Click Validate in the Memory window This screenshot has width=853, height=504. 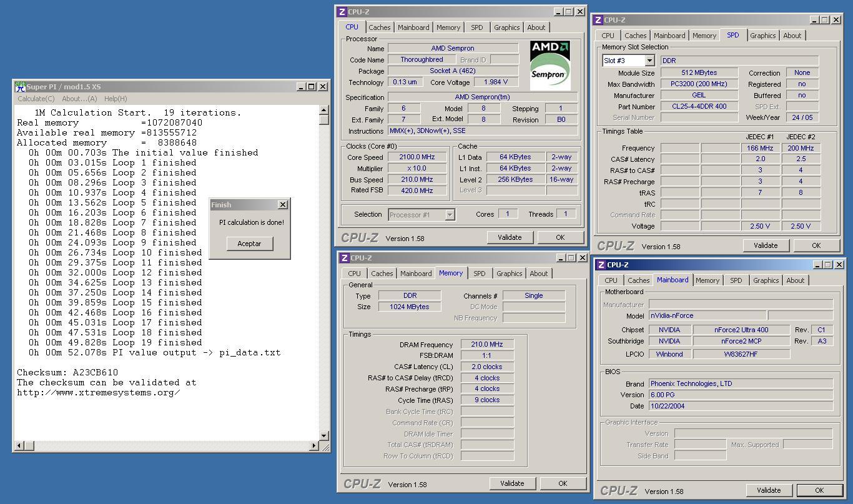pos(512,483)
